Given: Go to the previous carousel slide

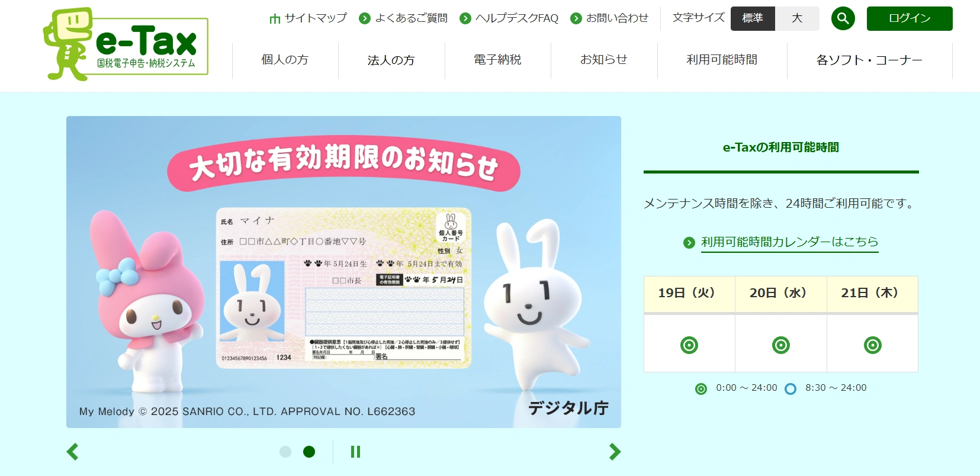Looking at the screenshot, I should pos(72,452).
